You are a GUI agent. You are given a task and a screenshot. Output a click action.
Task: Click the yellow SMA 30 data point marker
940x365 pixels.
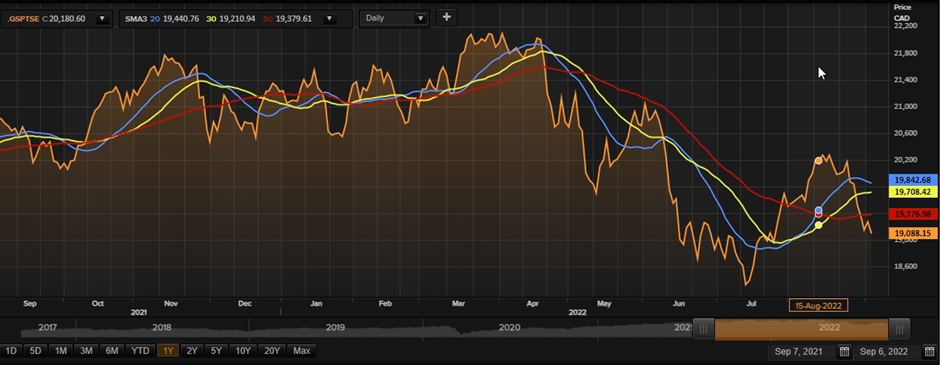[x=819, y=225]
